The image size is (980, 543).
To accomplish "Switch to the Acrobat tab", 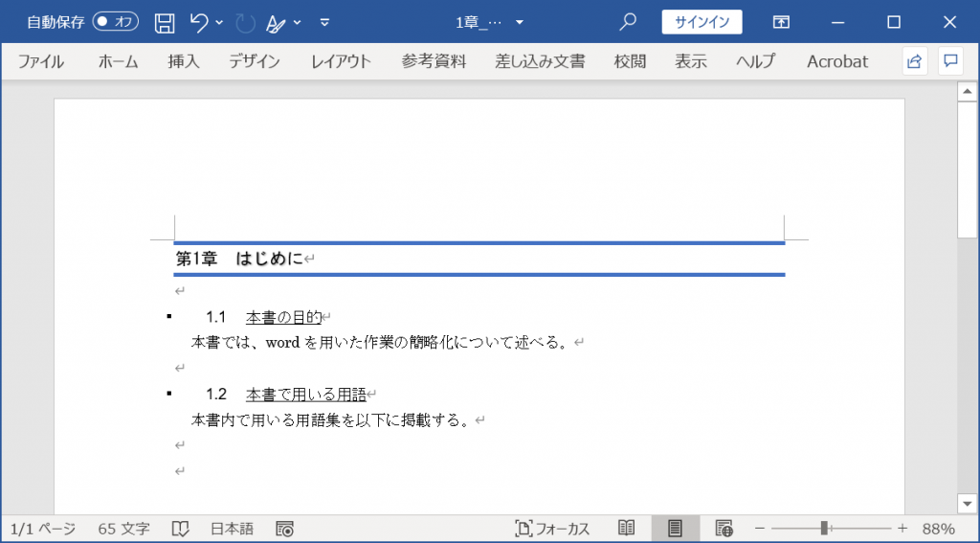I will [837, 61].
